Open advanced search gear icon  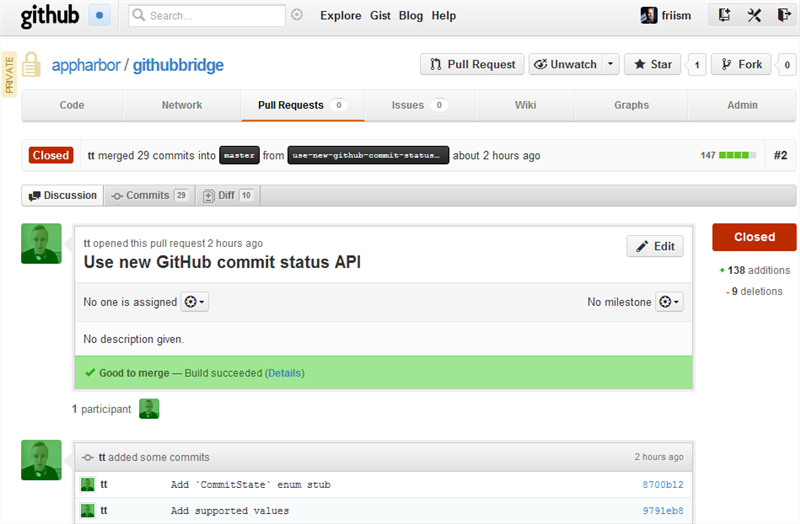297,15
